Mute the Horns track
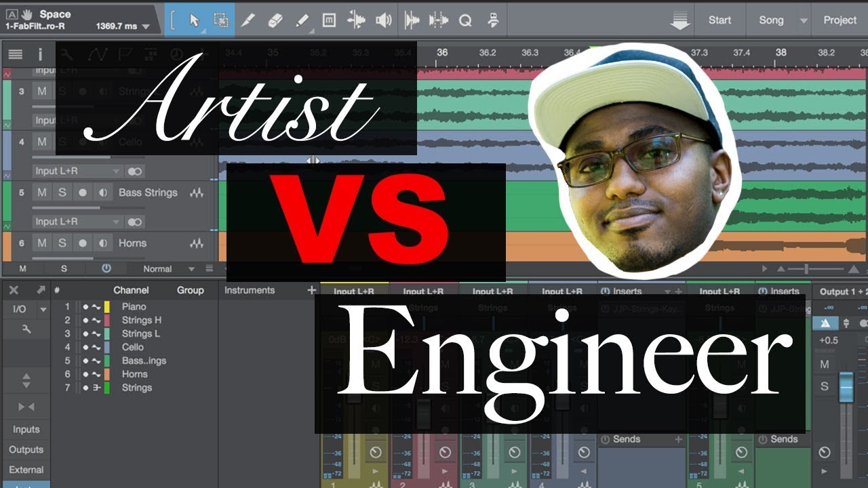This screenshot has height=488, width=868. click(42, 243)
